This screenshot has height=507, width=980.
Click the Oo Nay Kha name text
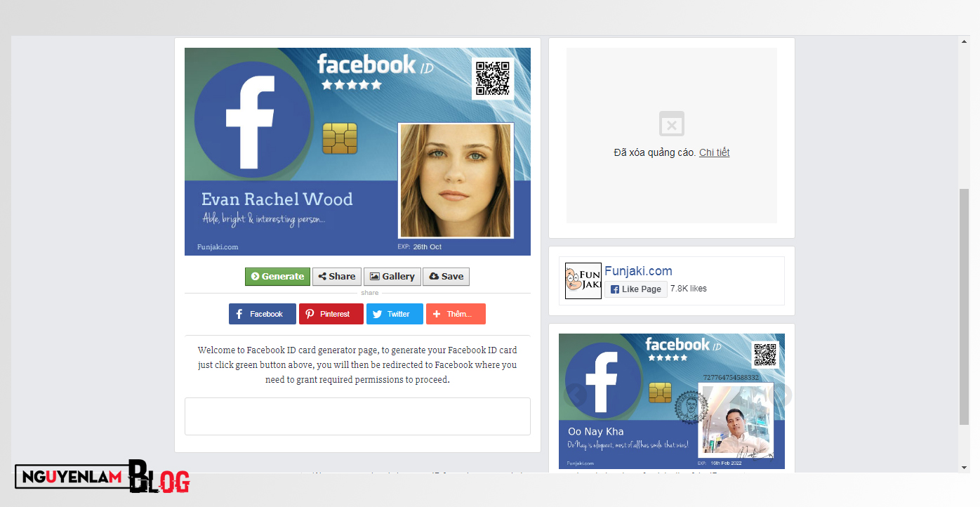(x=596, y=432)
